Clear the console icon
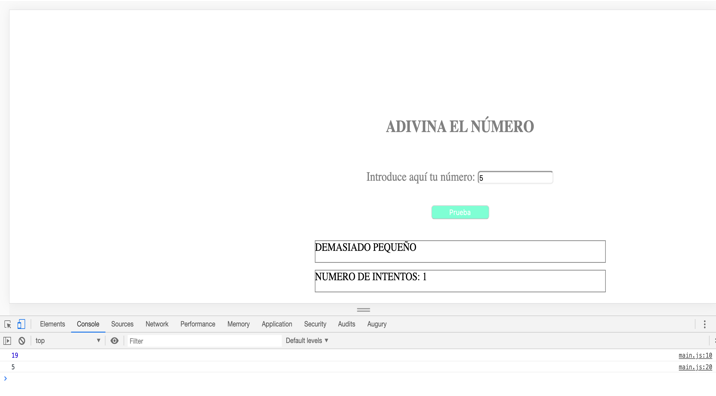This screenshot has height=396, width=716. pos(21,341)
